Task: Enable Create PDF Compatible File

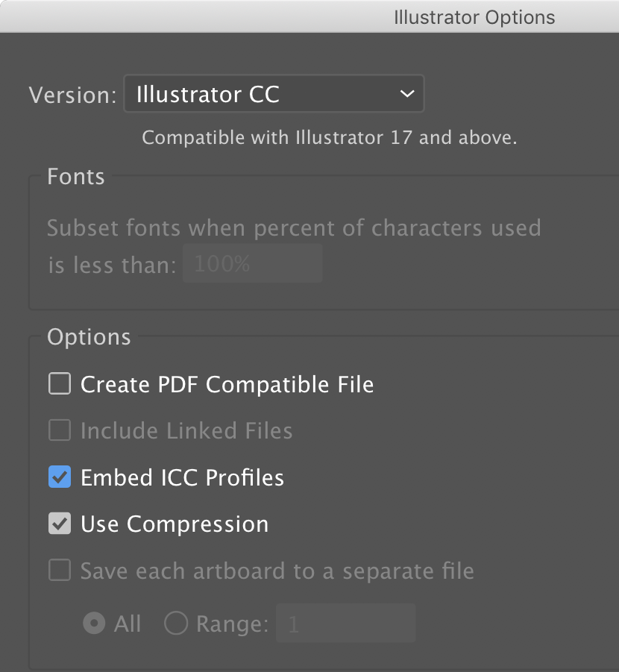Action: click(x=59, y=383)
